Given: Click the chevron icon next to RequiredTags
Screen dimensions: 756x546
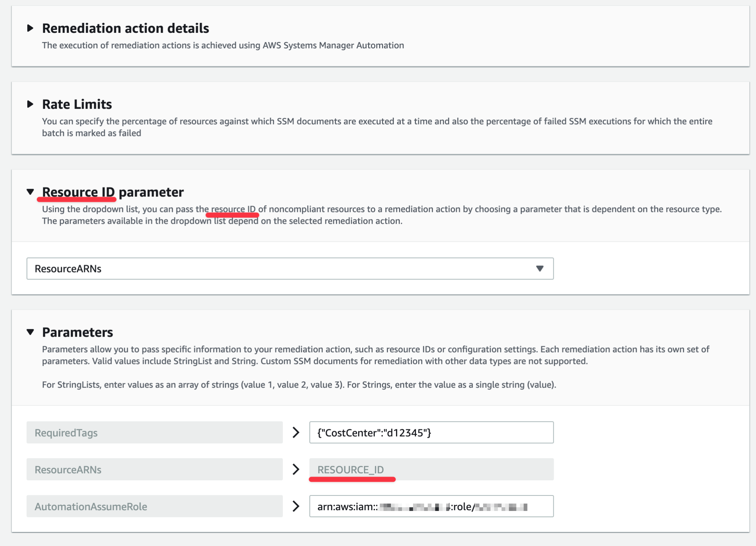Looking at the screenshot, I should pyautogui.click(x=296, y=432).
